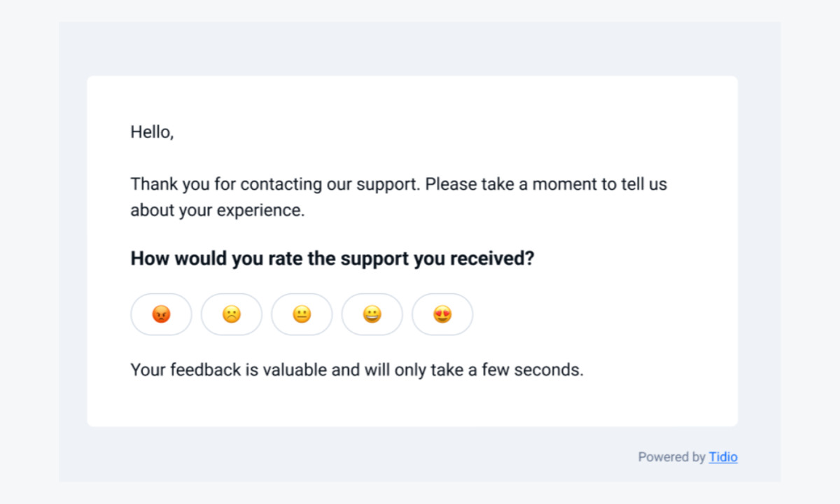
Task: Click the middle emoji in the rating row
Action: (x=302, y=314)
